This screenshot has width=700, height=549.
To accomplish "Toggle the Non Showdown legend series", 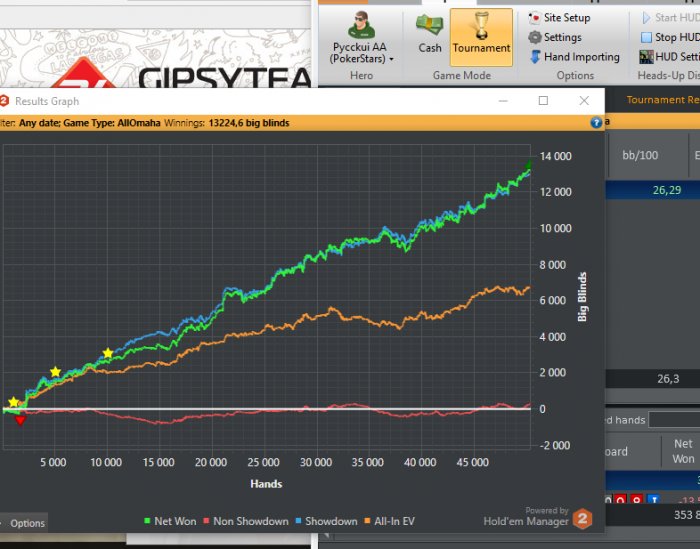I will point(246,521).
